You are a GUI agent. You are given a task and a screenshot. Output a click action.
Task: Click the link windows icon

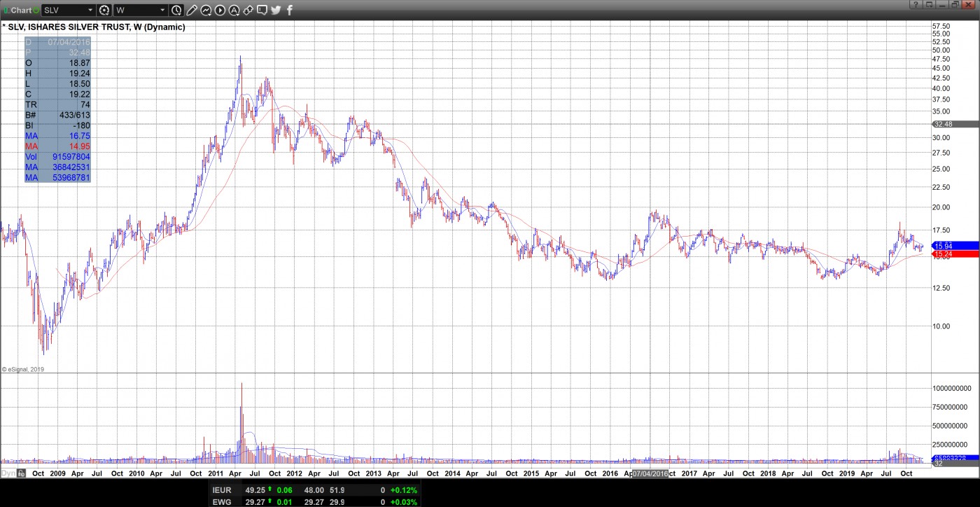[248, 10]
